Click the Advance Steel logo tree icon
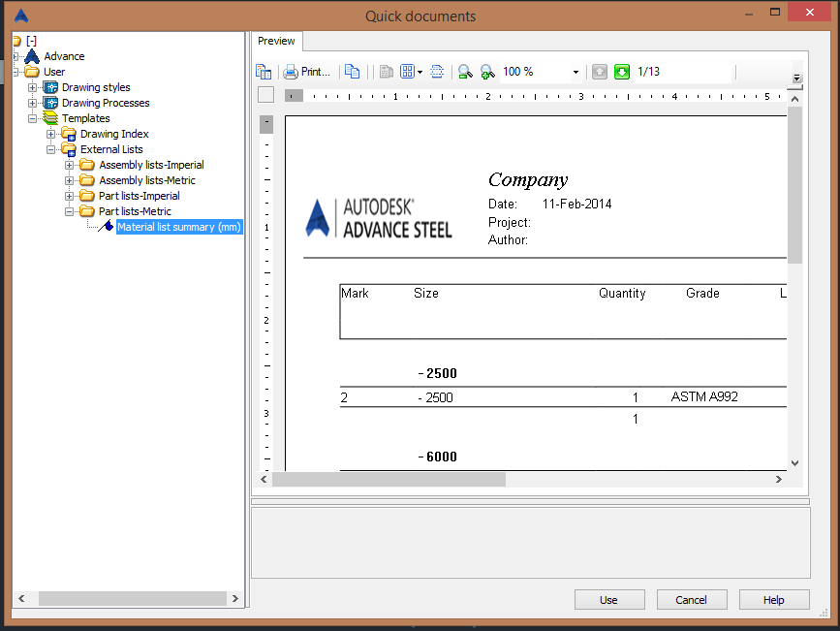 tap(32, 56)
